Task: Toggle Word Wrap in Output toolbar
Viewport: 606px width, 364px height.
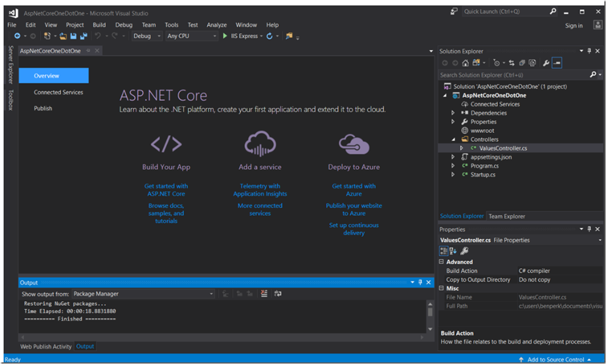Action: click(278, 294)
